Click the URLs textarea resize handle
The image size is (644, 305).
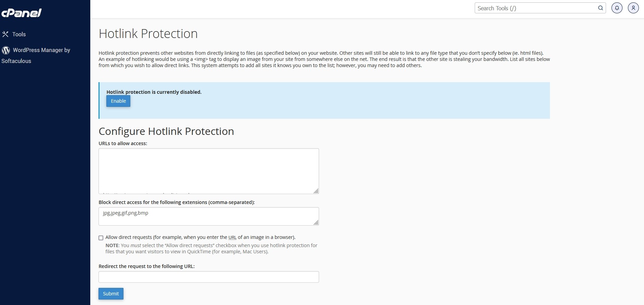pyautogui.click(x=316, y=191)
